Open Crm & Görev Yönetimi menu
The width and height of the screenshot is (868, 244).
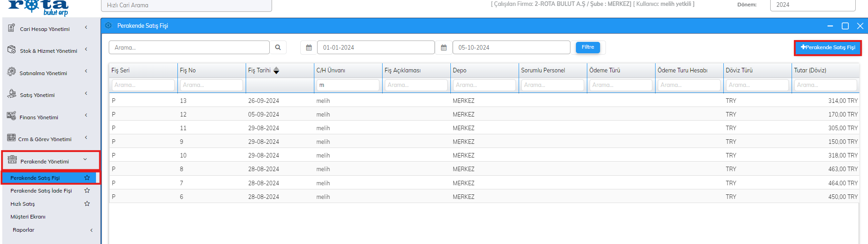point(45,139)
